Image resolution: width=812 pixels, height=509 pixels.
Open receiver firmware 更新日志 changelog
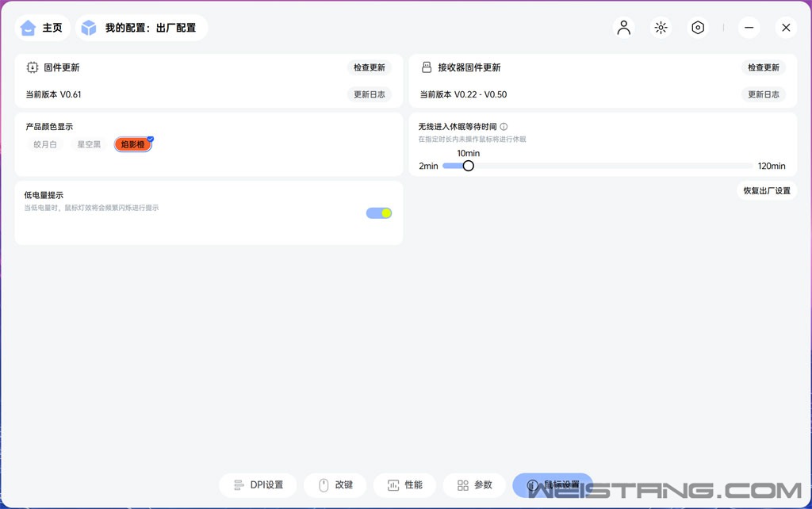pos(764,94)
